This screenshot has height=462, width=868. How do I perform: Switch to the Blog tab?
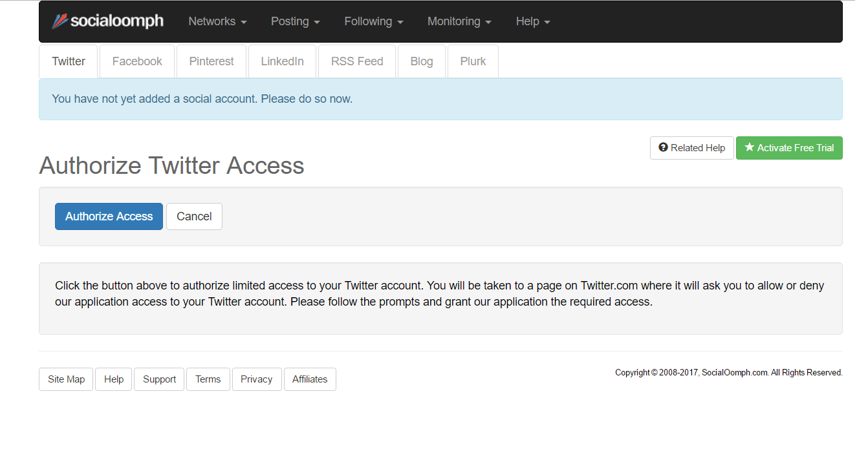[422, 61]
